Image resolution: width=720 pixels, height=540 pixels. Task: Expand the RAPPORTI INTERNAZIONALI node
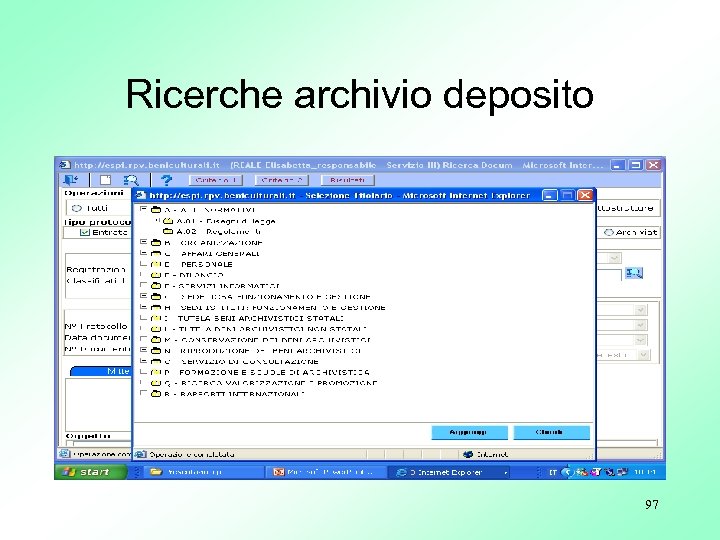[144, 393]
